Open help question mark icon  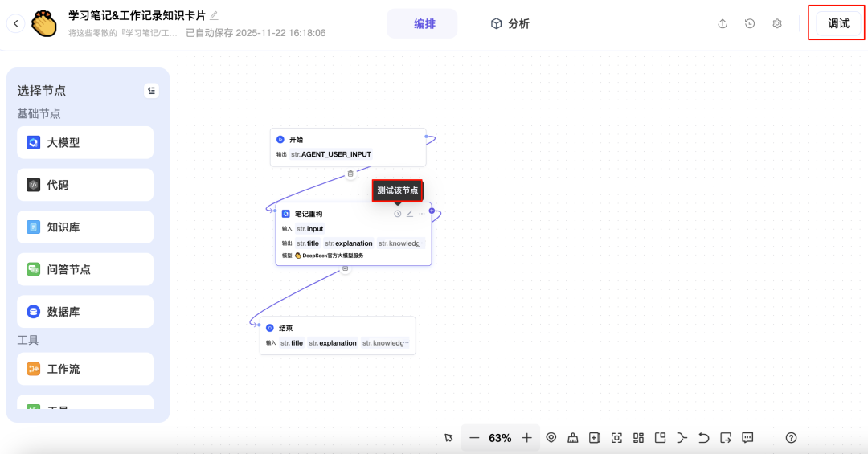791,438
